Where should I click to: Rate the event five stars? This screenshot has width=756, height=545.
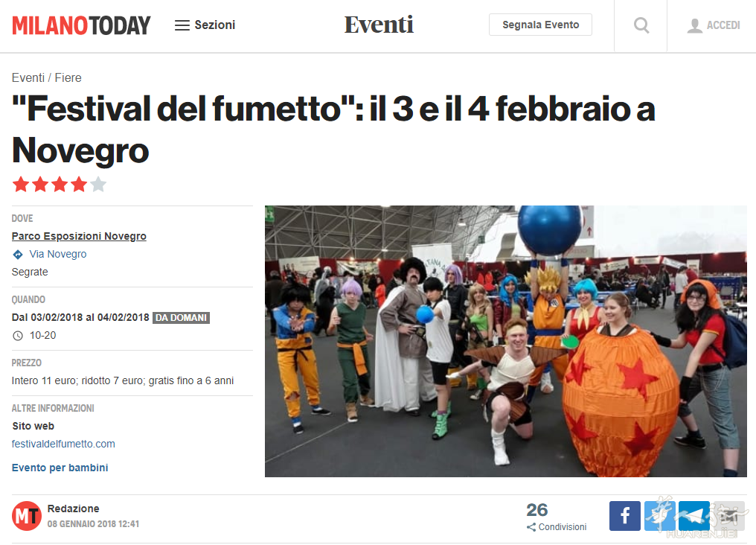(98, 184)
